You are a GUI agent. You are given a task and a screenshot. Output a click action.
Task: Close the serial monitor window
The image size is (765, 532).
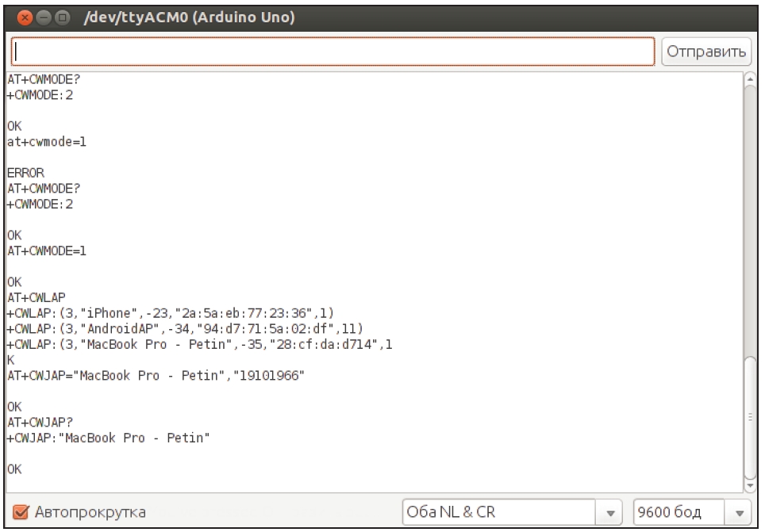[25, 18]
